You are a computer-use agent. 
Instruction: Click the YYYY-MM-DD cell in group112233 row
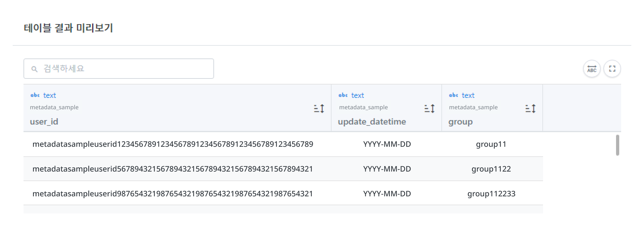pyautogui.click(x=387, y=194)
